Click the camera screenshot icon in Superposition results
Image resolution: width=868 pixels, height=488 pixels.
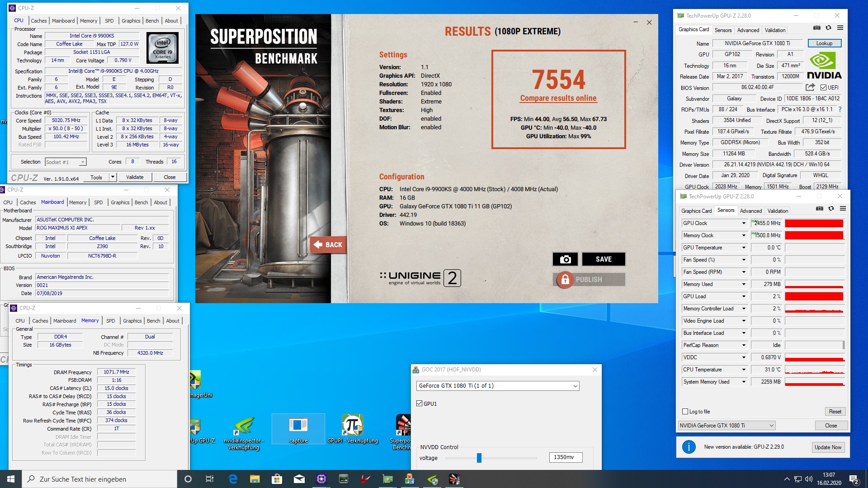[x=565, y=259]
